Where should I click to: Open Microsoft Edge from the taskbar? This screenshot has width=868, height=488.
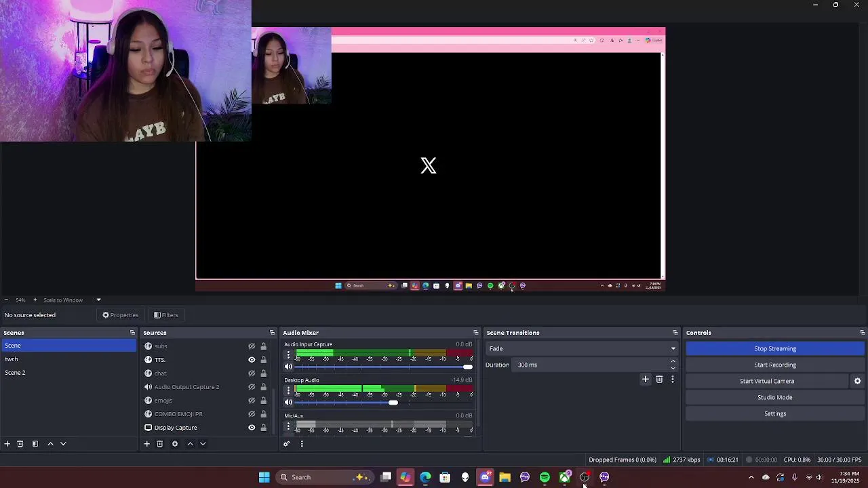pyautogui.click(x=425, y=477)
